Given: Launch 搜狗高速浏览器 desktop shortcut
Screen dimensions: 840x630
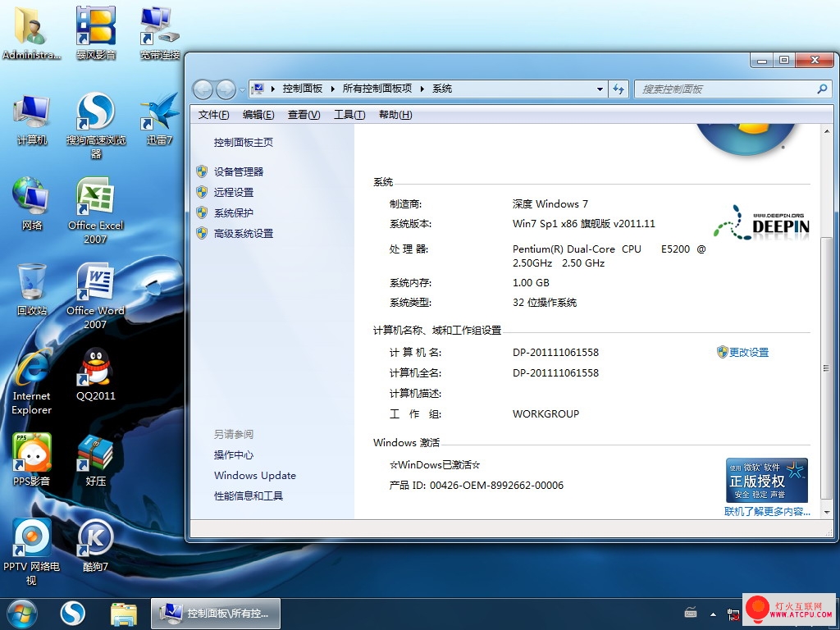Looking at the screenshot, I should click(95, 126).
